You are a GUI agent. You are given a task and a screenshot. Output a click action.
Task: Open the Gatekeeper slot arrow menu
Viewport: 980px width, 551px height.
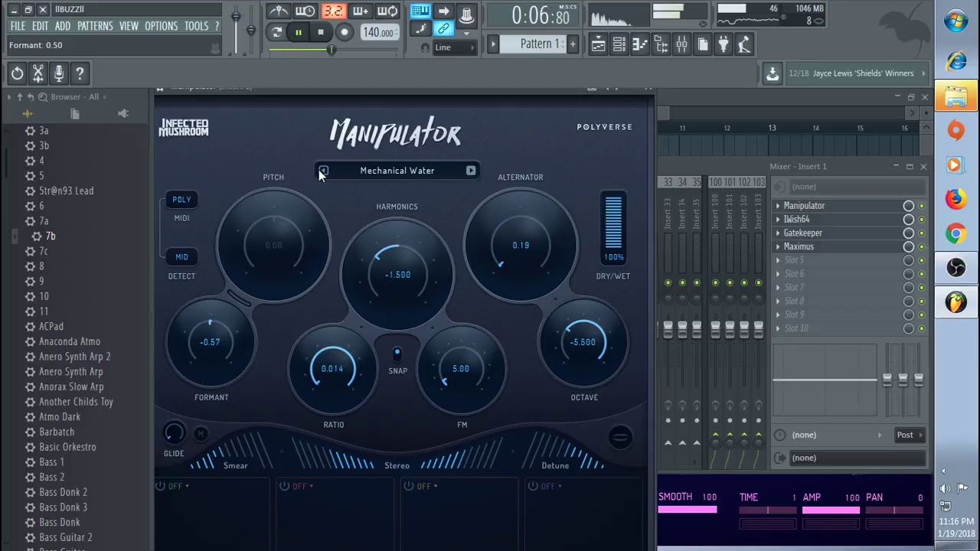(778, 233)
